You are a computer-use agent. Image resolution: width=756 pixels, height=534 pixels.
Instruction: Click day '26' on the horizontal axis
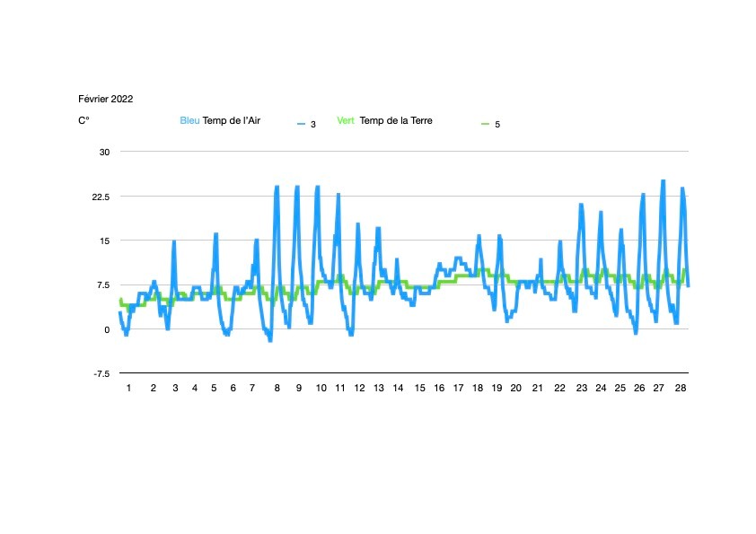639,388
